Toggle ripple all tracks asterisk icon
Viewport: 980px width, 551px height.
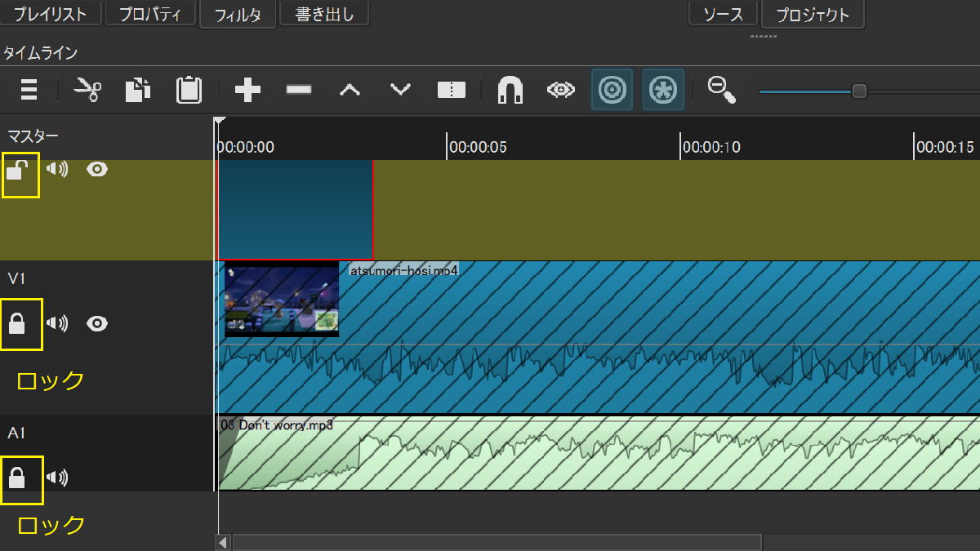[662, 90]
